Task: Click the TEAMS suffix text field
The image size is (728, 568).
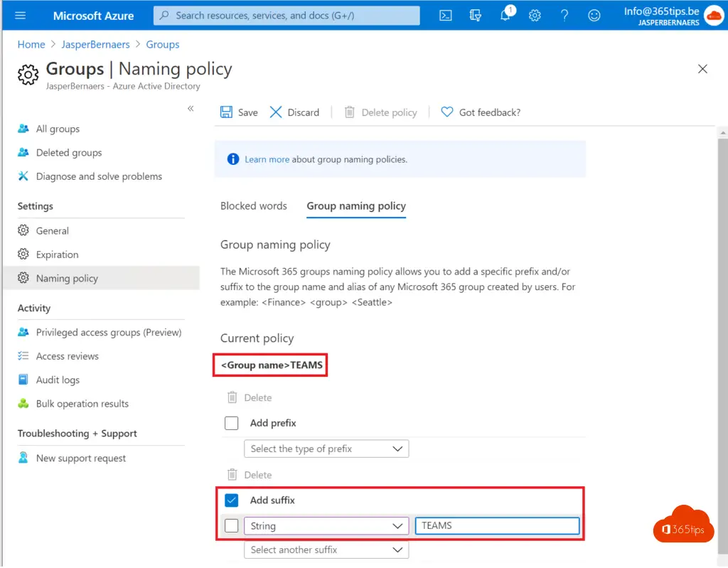Action: point(497,526)
